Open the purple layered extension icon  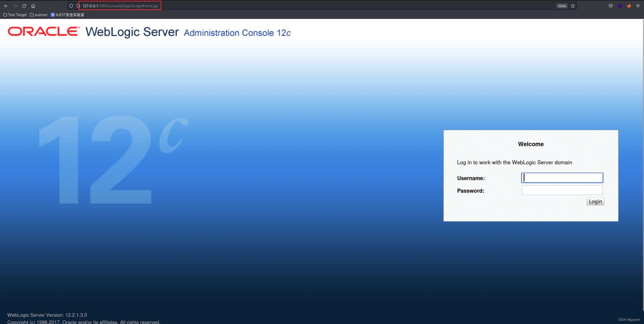click(x=620, y=6)
